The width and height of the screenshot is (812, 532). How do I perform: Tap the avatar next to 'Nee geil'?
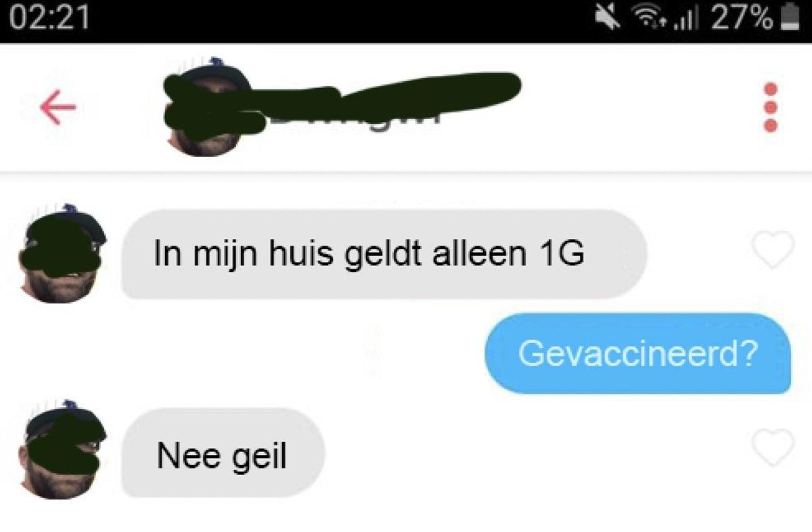pyautogui.click(x=62, y=449)
